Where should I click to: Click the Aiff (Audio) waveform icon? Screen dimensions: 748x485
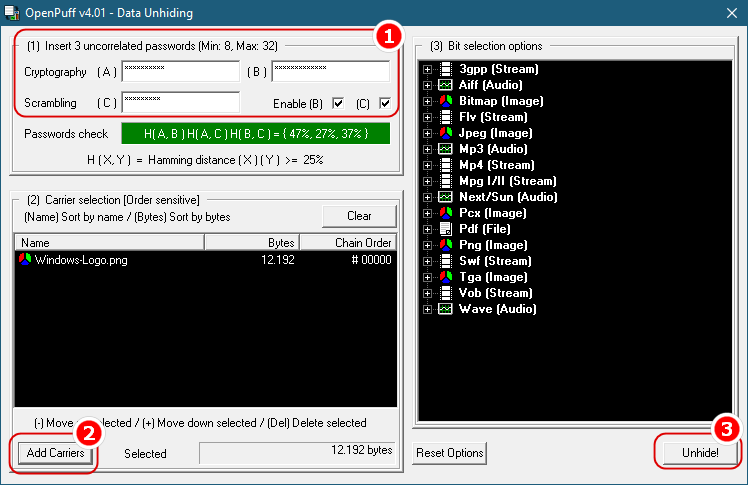pyautogui.click(x=446, y=85)
